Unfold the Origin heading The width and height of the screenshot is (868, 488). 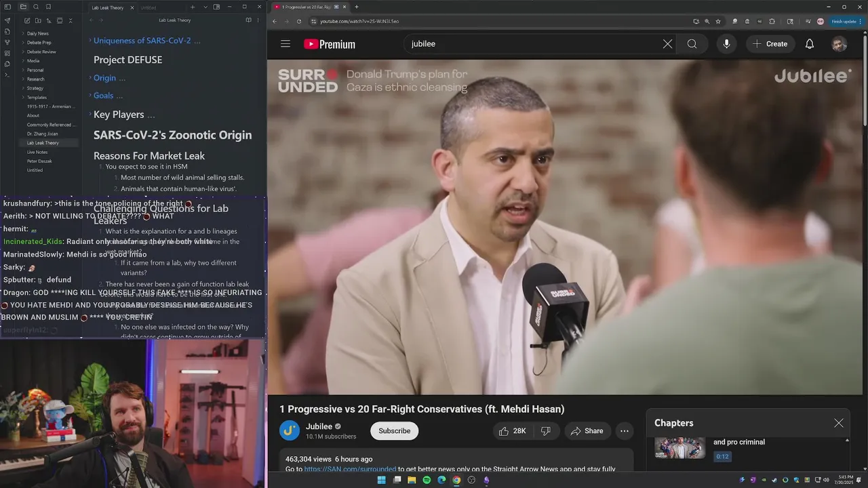click(x=90, y=78)
